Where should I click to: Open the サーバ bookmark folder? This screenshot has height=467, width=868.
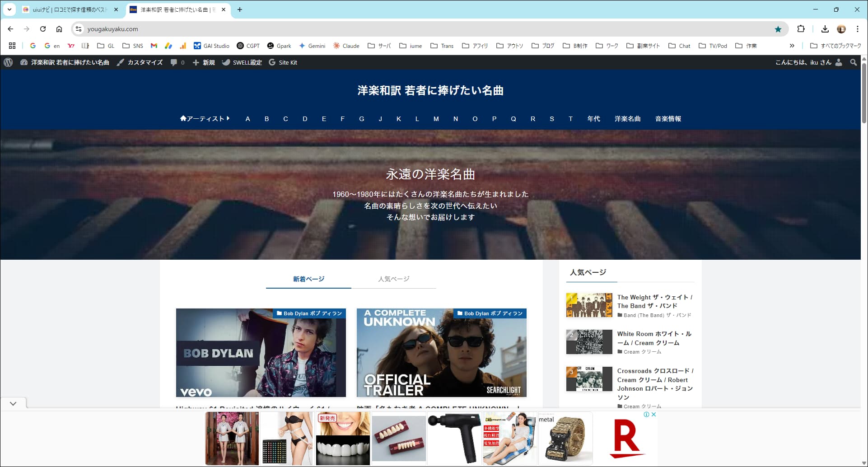(379, 46)
